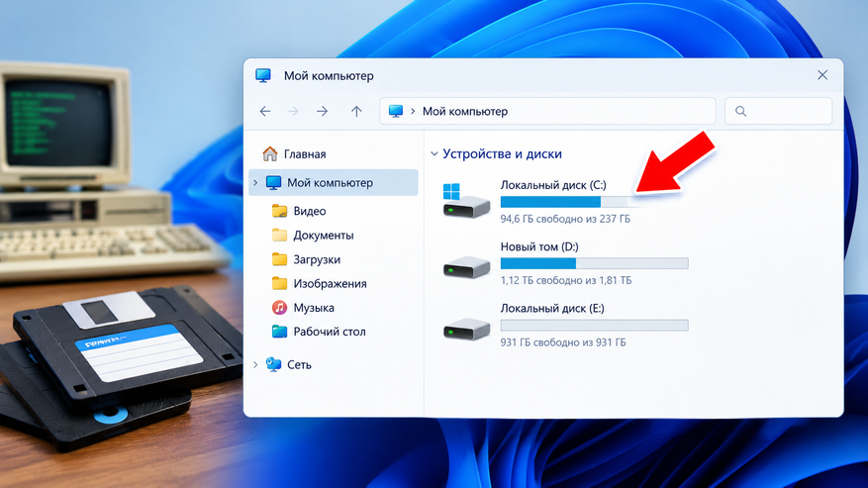Click the chevron before Мой компьютер in address bar

tap(413, 111)
